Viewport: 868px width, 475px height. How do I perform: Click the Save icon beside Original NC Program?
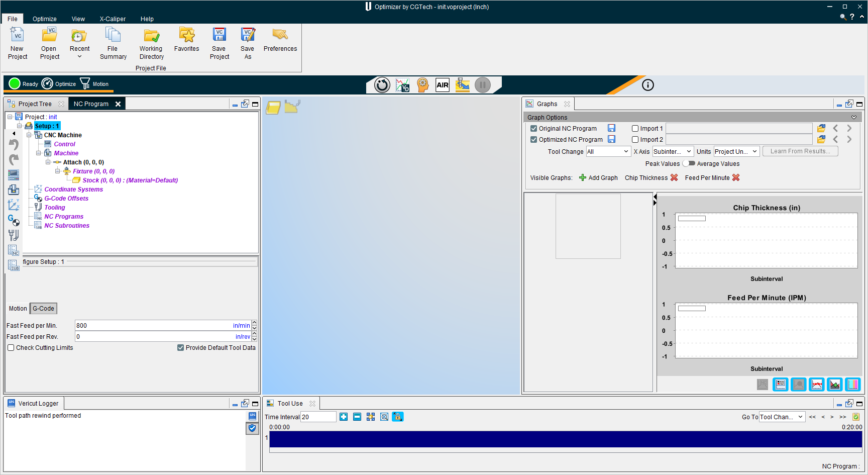611,128
